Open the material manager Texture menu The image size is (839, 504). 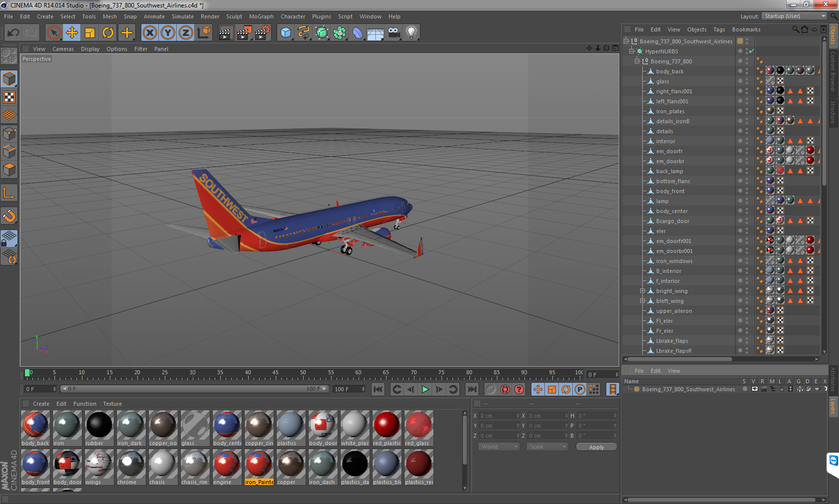point(112,404)
